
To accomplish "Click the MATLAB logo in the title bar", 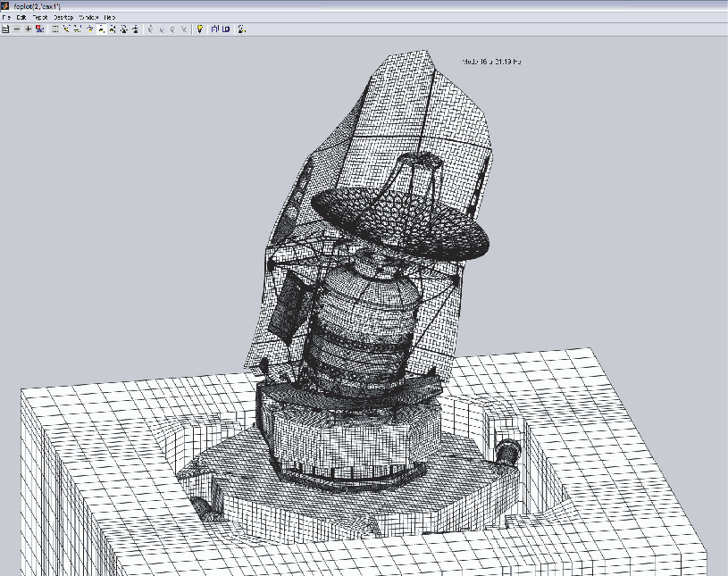I will [x=5, y=6].
